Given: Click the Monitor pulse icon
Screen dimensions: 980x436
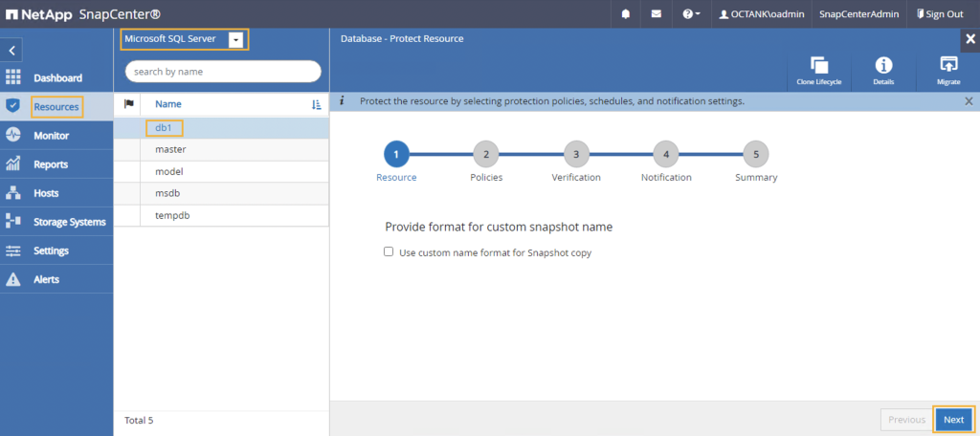Looking at the screenshot, I should (x=12, y=136).
